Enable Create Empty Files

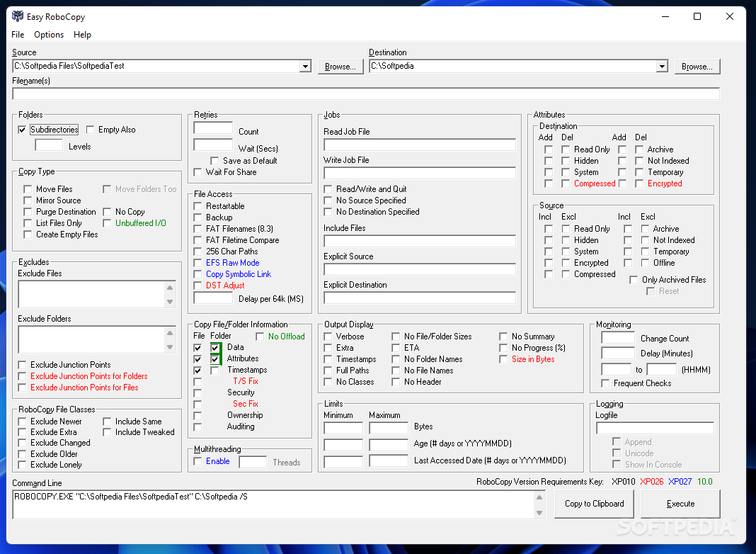28,234
